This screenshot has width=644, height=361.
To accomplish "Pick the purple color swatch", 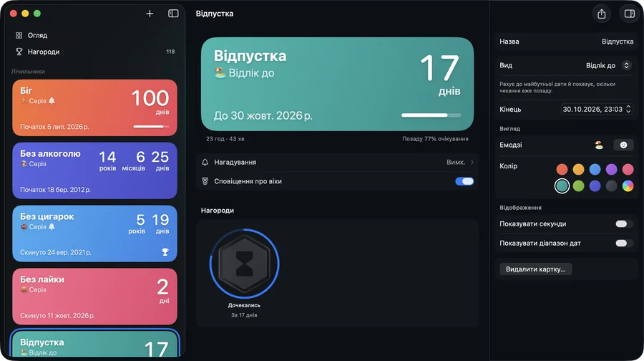I will (x=611, y=169).
